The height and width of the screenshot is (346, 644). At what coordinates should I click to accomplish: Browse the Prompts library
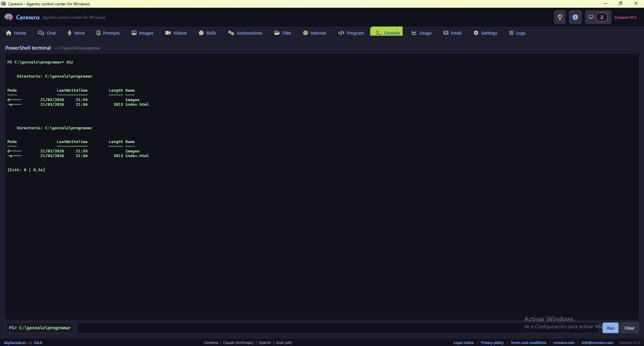coord(108,33)
